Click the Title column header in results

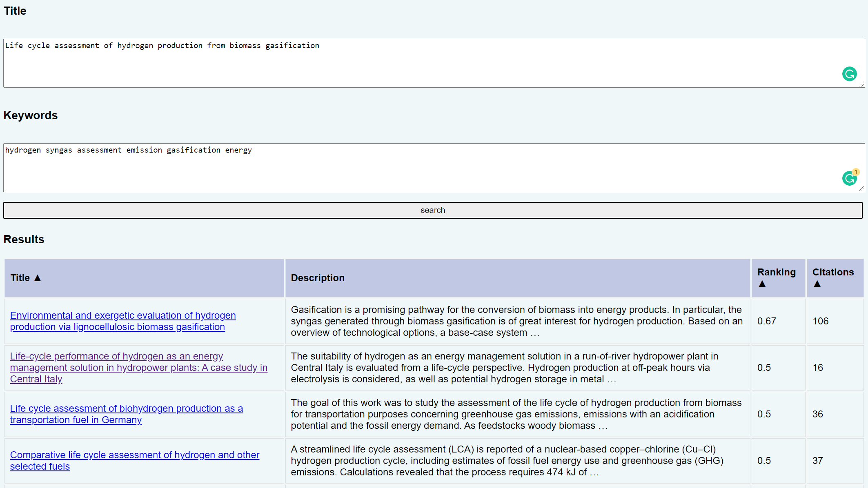click(20, 278)
